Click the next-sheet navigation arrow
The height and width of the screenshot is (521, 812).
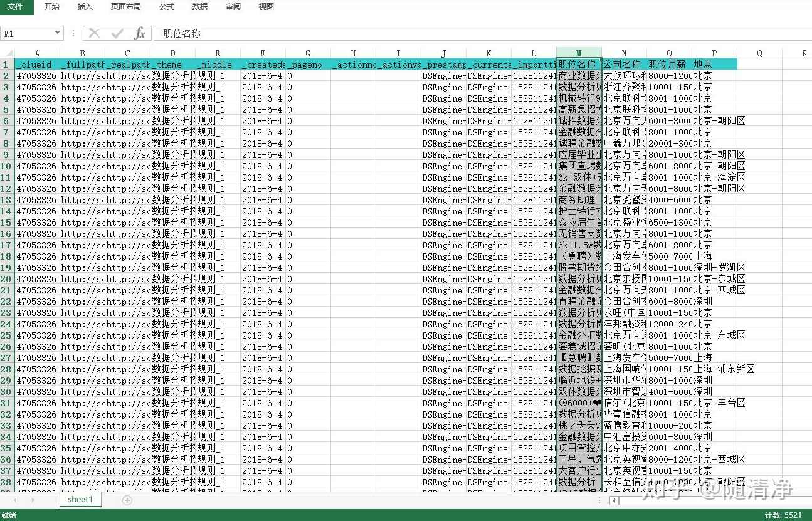pyautogui.click(x=31, y=499)
